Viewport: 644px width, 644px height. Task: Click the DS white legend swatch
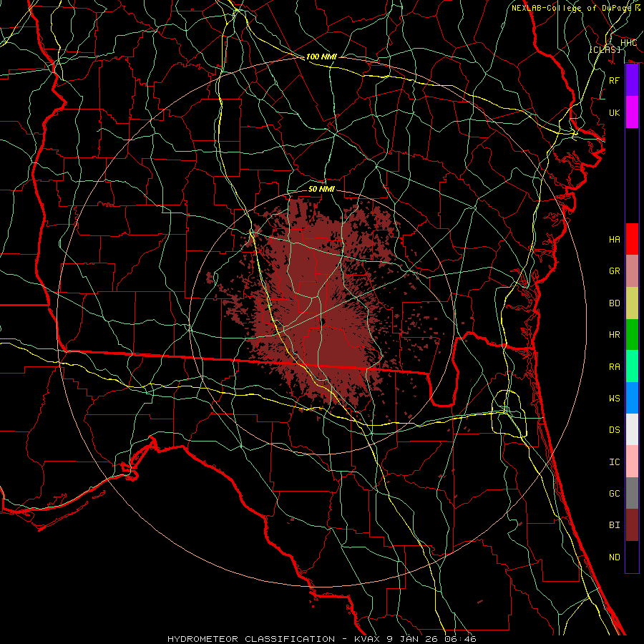[x=632, y=429]
